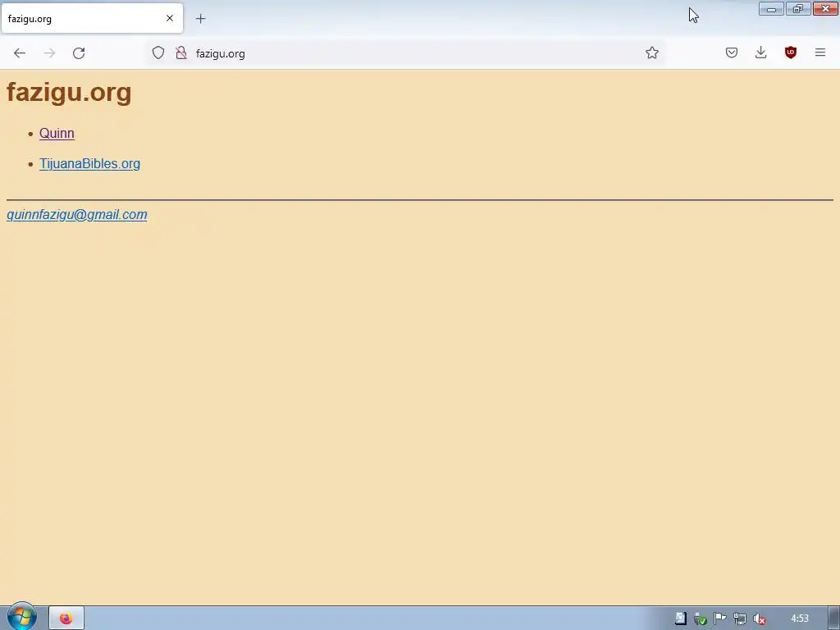Viewport: 840px width, 630px height.
Task: Open Action Center flag tray icon
Action: point(720,619)
